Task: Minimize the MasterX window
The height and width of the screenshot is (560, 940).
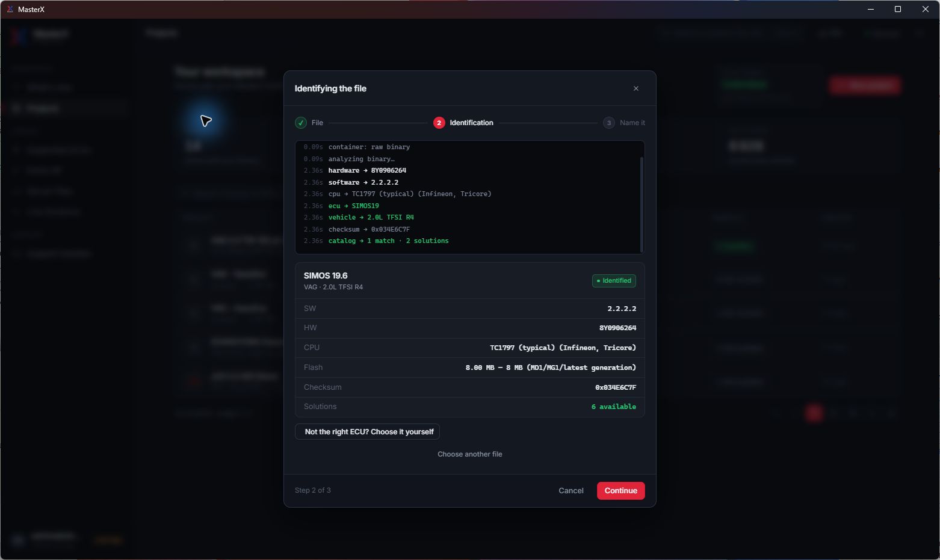Action: (x=871, y=9)
